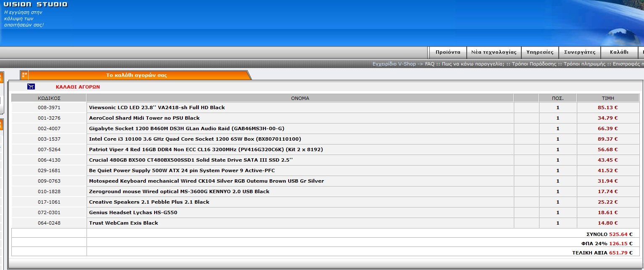Select the Crucial 480GB BX500 SSD item
The image size is (644, 270).
click(191, 160)
